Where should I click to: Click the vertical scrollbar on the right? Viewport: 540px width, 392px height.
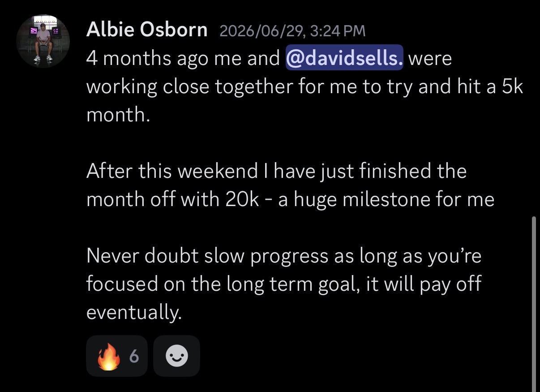click(533, 304)
